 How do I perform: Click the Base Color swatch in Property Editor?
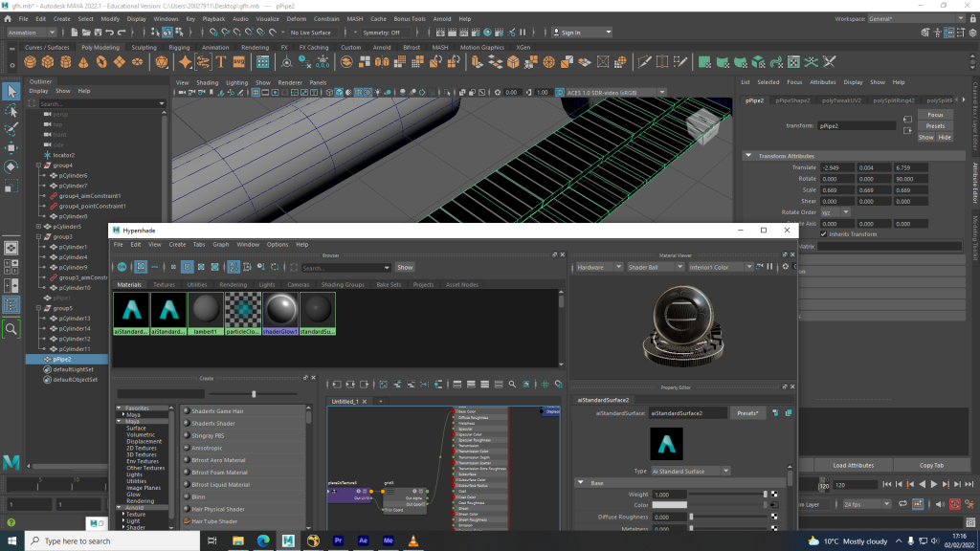(669, 505)
